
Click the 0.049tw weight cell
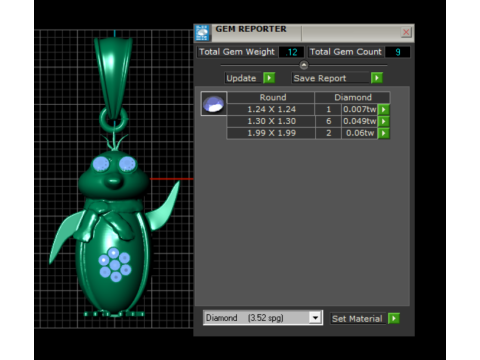(360, 121)
